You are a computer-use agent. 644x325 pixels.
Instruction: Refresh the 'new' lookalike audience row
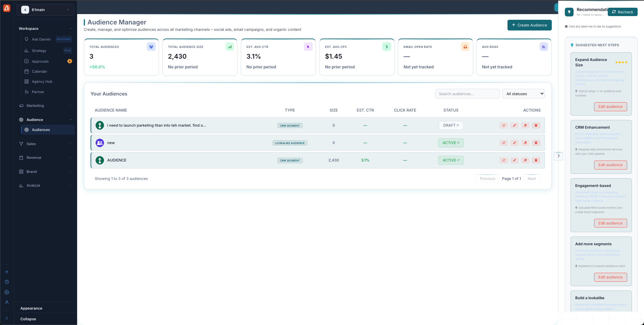pyautogui.click(x=503, y=143)
